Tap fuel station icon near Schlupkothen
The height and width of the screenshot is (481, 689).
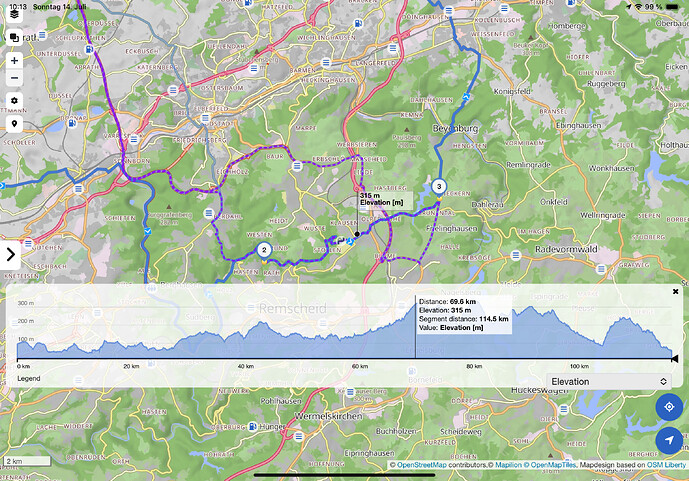tap(90, 49)
